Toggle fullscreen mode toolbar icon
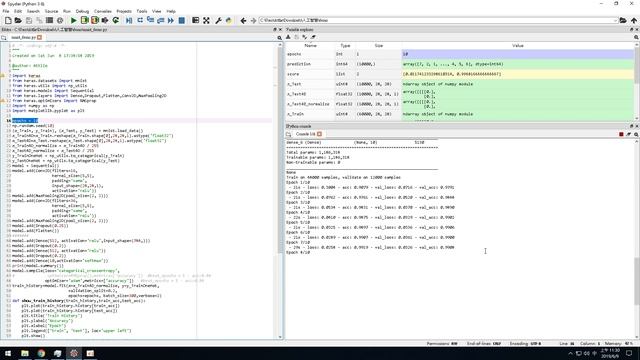The image size is (640, 360). tap(206, 20)
